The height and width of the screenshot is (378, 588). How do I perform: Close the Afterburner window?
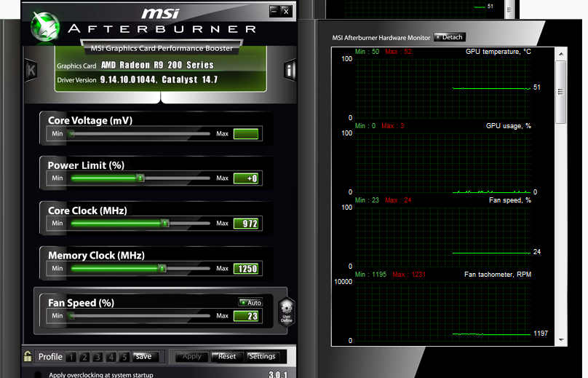pyautogui.click(x=286, y=11)
